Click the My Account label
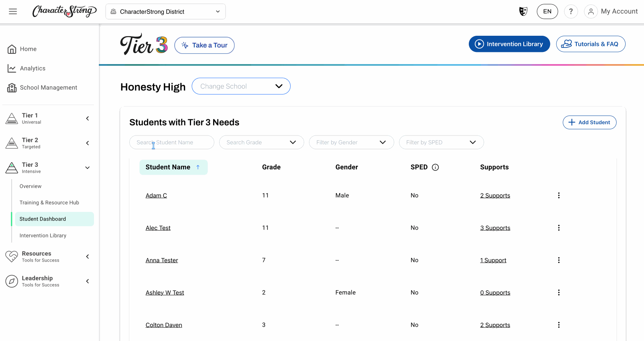The width and height of the screenshot is (644, 341). (619, 11)
